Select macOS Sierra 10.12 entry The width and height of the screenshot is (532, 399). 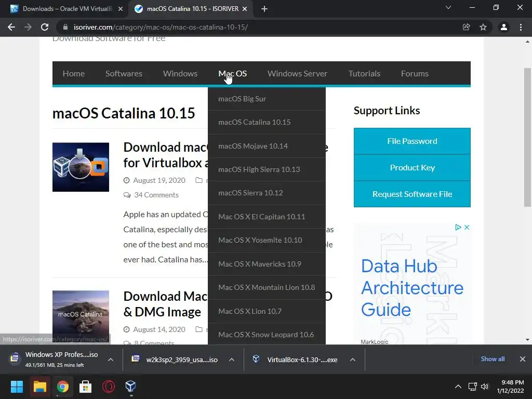click(267, 193)
